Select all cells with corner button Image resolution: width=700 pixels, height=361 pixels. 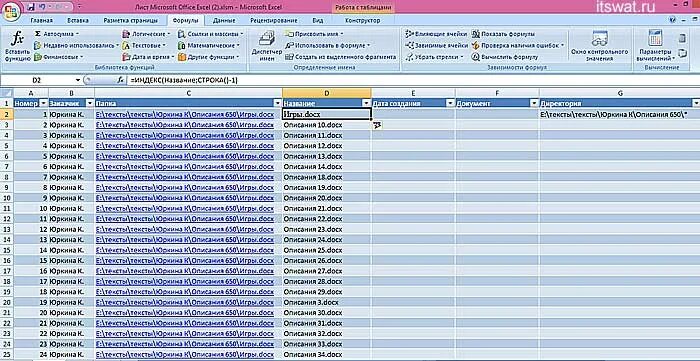6,93
